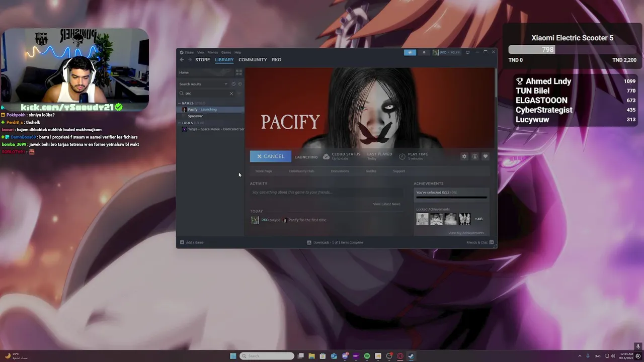Open the RKO account wallet dropdown
This screenshot has height=362, width=644.
[446, 52]
